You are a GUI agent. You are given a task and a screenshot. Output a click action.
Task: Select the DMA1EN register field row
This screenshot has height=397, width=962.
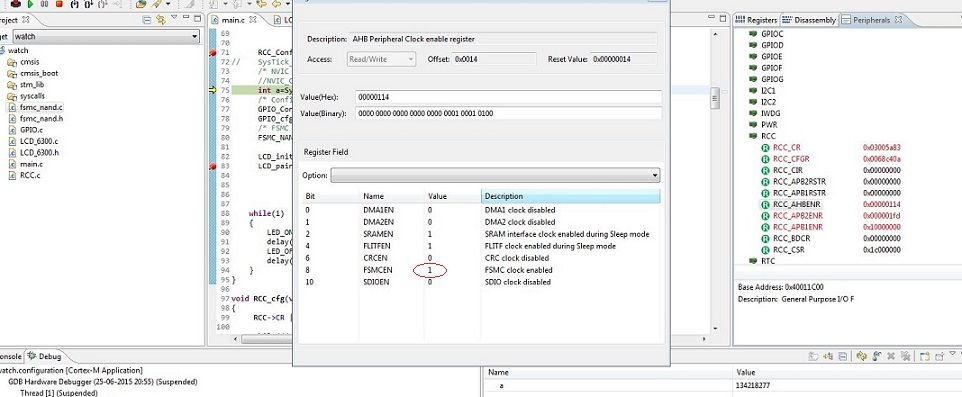click(x=481, y=210)
